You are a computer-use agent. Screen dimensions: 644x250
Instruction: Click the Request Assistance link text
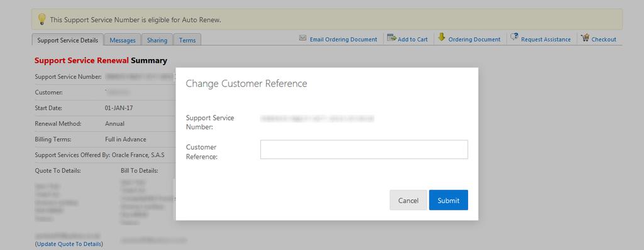pyautogui.click(x=546, y=40)
